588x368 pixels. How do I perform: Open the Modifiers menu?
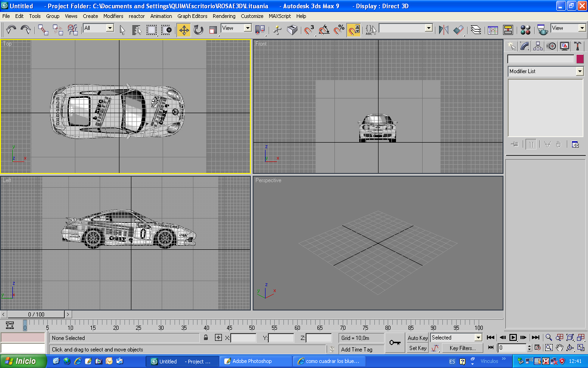coord(113,16)
